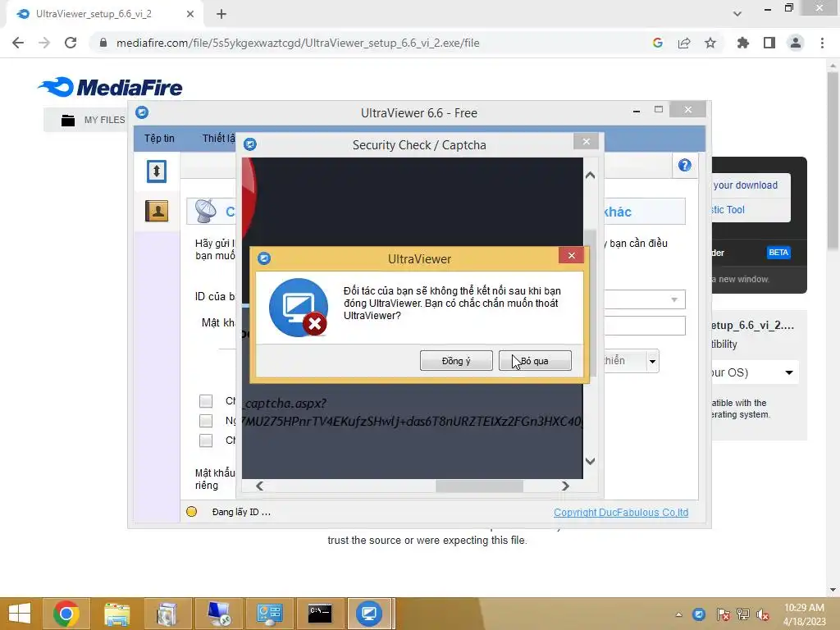The image size is (840, 630).
Task: Open the clock showing 10:29 AM
Action: tap(804, 614)
